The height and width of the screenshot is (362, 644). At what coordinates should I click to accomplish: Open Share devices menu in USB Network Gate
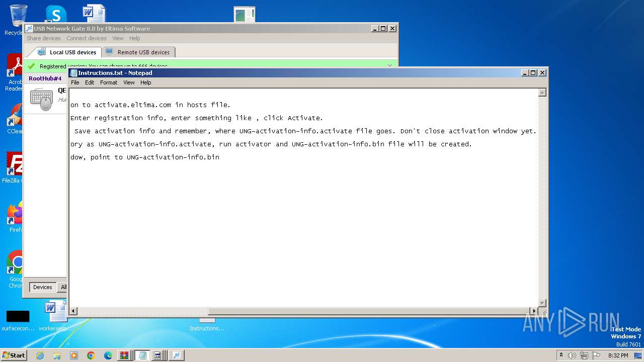click(x=44, y=38)
